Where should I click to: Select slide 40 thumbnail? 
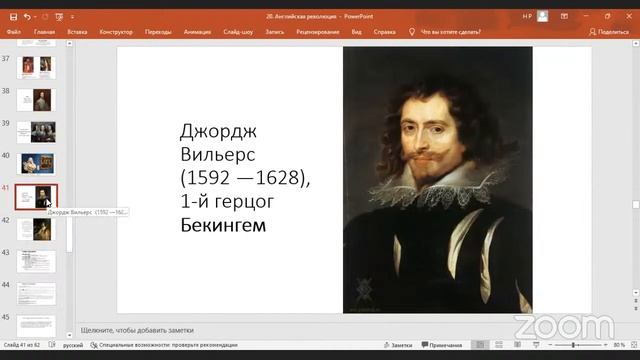point(36,164)
